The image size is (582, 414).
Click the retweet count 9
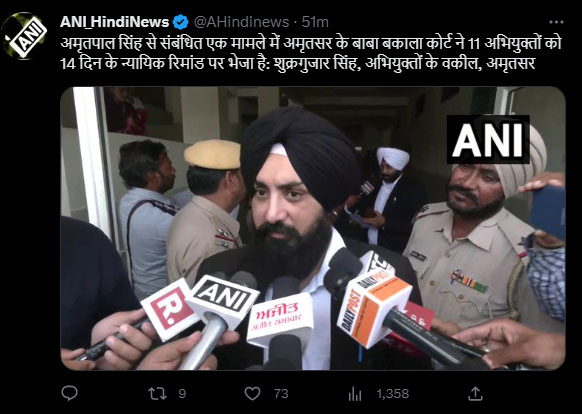[x=182, y=394]
